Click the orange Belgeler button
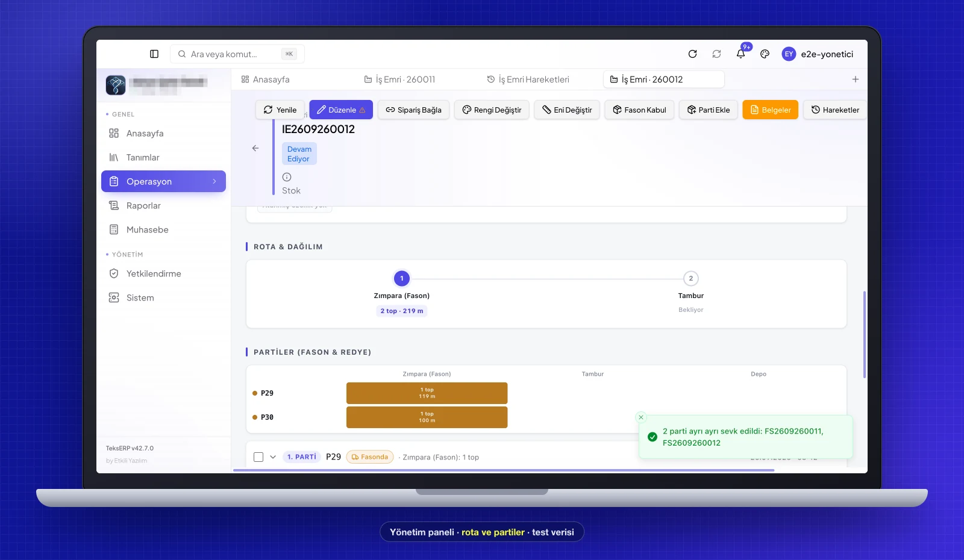Image resolution: width=964 pixels, height=560 pixels. pos(770,110)
